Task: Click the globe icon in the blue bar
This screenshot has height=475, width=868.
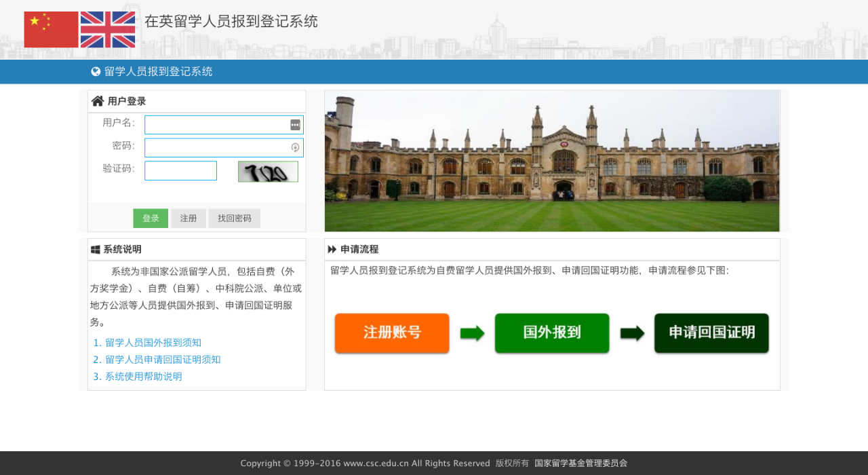Action: coord(96,72)
